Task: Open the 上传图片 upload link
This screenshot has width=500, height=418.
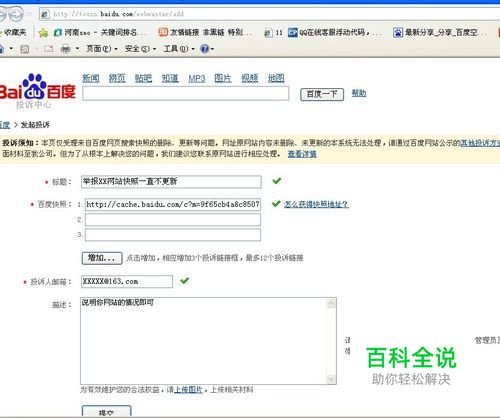Action: tap(189, 389)
